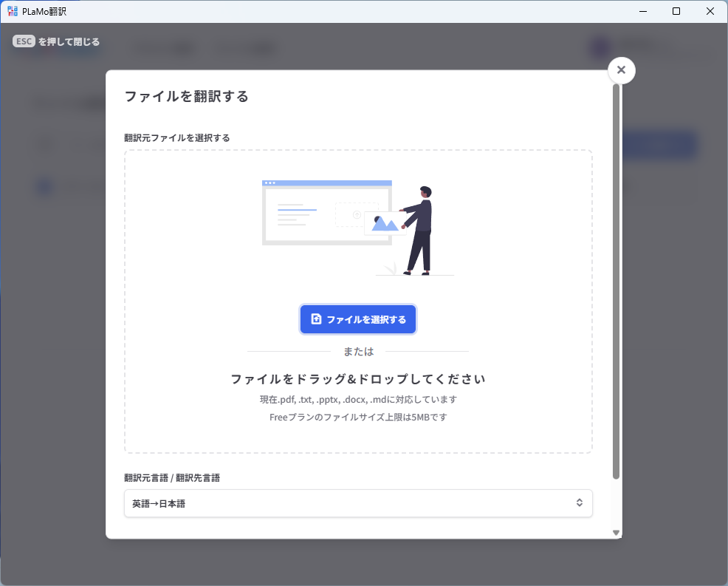Image resolution: width=728 pixels, height=586 pixels.
Task: Click the drag-and-drop instruction text
Action: [x=358, y=378]
